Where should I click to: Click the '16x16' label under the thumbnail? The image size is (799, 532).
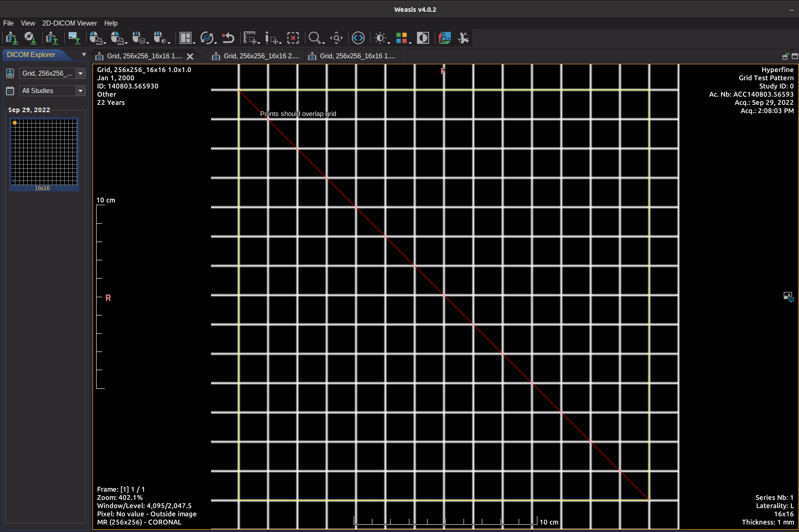(42, 188)
